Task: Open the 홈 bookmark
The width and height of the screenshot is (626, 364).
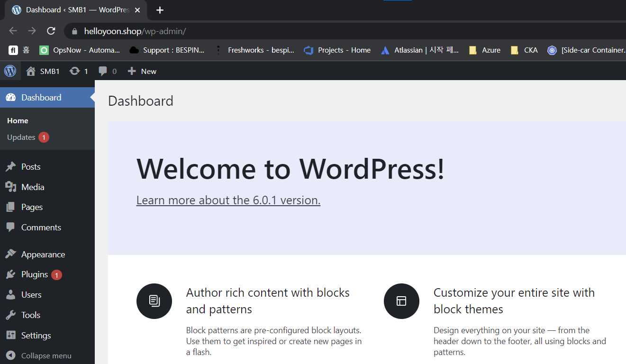Action: pyautogui.click(x=19, y=50)
